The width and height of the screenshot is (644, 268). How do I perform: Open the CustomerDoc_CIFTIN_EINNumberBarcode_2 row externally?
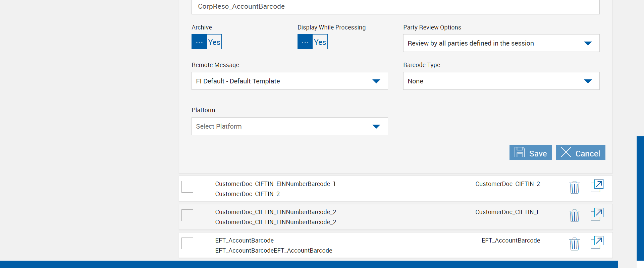(597, 214)
